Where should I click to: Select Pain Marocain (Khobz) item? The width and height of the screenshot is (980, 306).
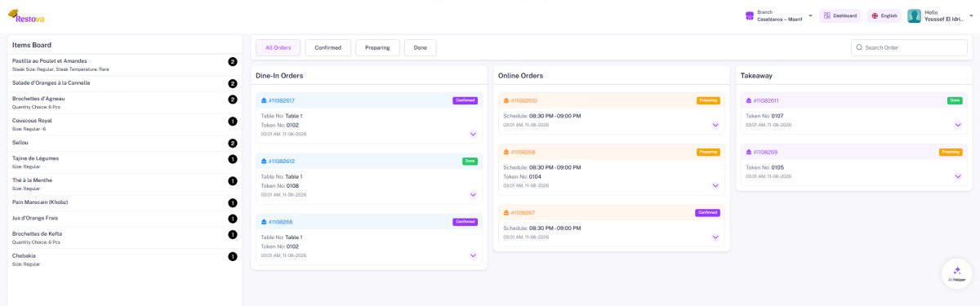(x=124, y=202)
